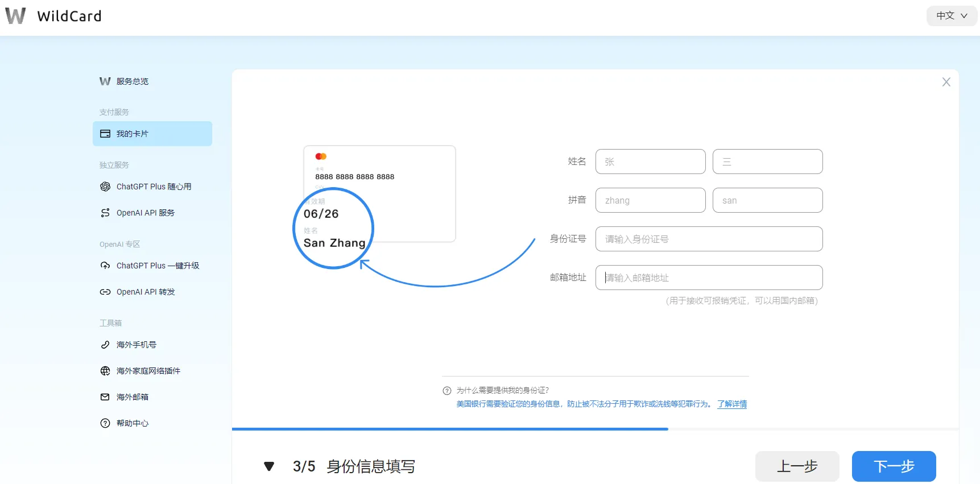980x484 pixels.
Task: Go back with the 上一步 button
Action: click(797, 466)
